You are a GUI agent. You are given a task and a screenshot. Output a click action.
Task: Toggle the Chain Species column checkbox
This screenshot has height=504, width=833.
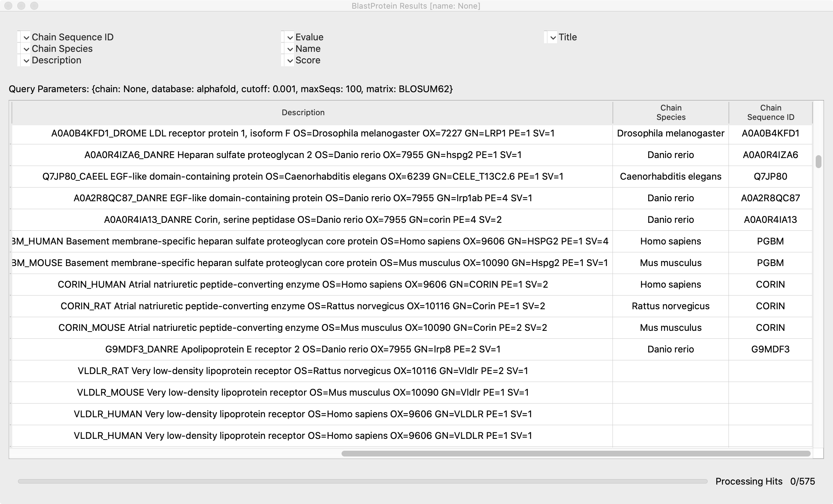[26, 49]
